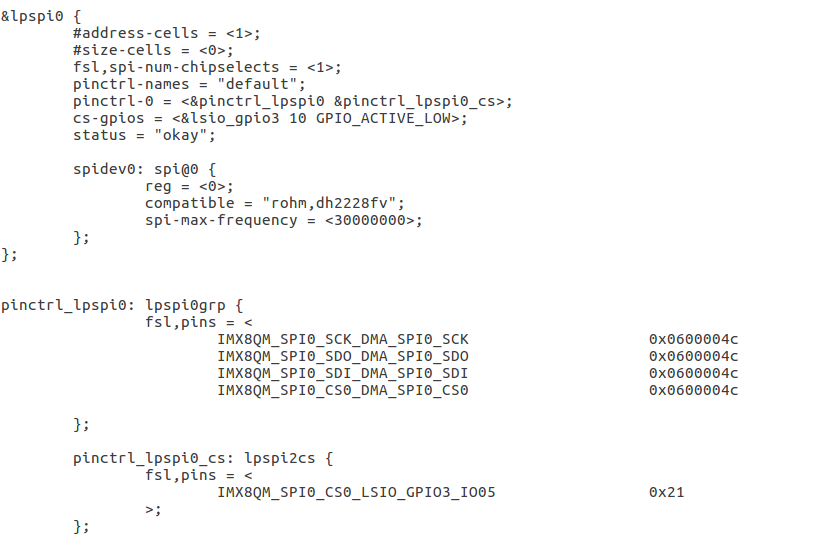Image resolution: width=823 pixels, height=550 pixels.
Task: Click IMX8QM_SPI0_SDI_DMA_SPI0_SDI pin name
Action: (x=342, y=373)
